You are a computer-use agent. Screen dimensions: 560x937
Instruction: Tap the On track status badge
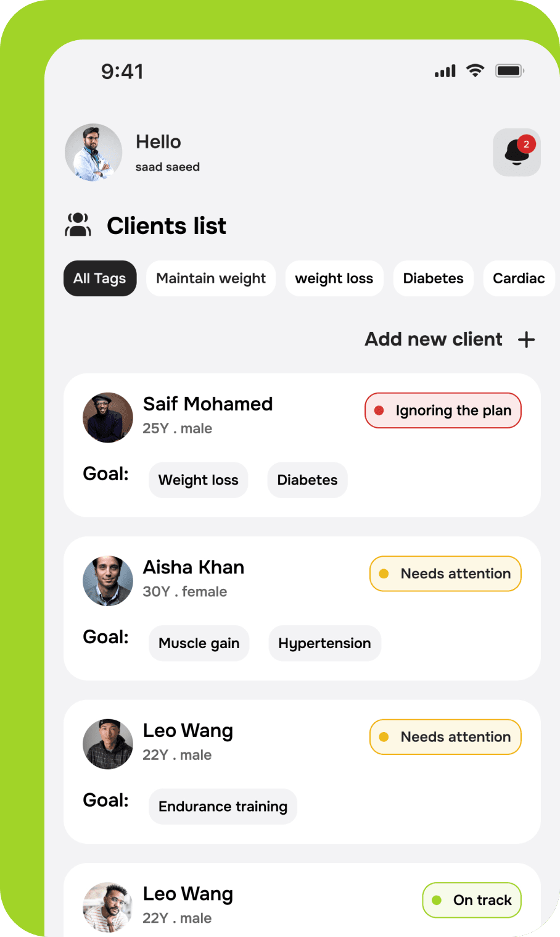(472, 900)
